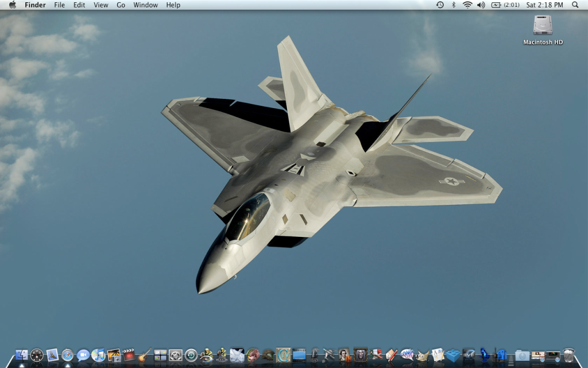The width and height of the screenshot is (588, 368).
Task: Open the Go menu
Action: coord(121,5)
